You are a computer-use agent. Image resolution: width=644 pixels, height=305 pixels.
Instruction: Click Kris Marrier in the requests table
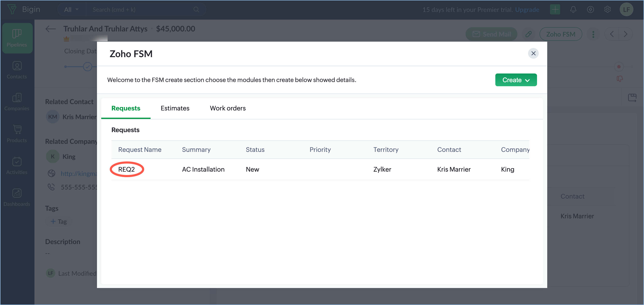click(x=454, y=169)
